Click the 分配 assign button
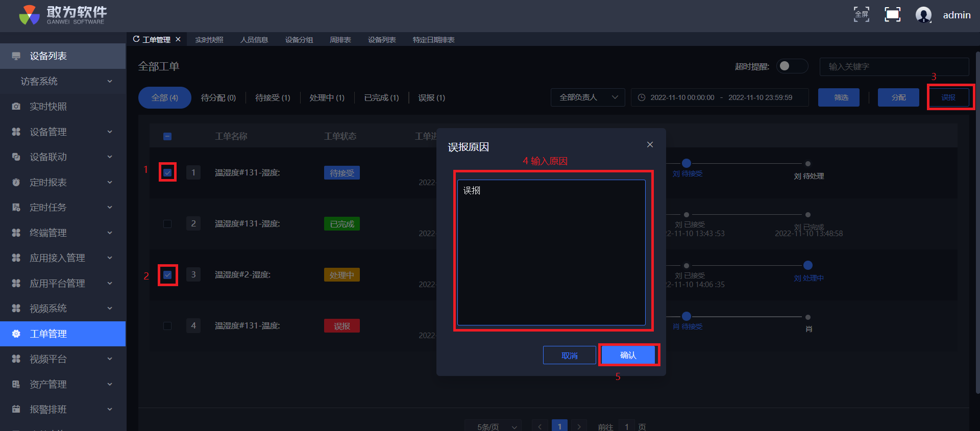The width and height of the screenshot is (980, 431). (x=899, y=97)
